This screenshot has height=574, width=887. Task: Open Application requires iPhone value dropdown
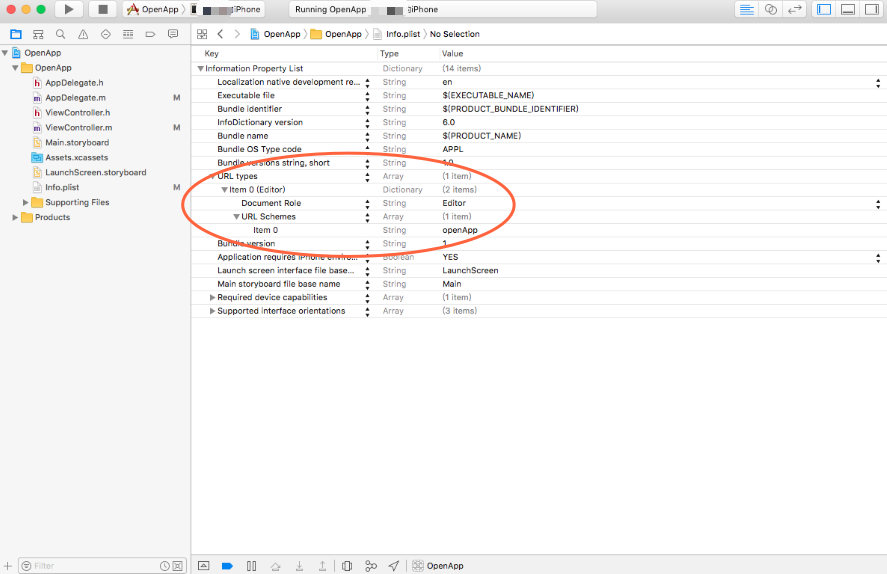click(878, 257)
